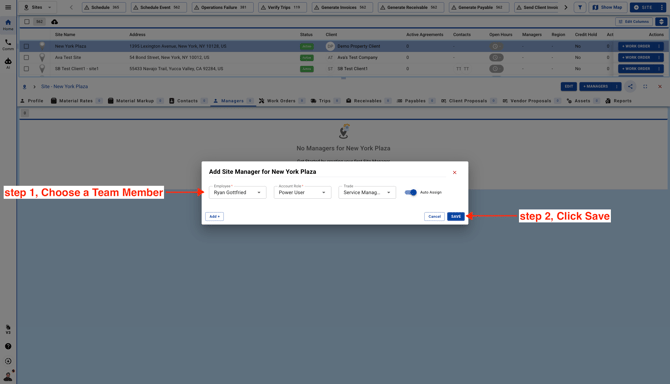Click the target circle sidebar icon
The width and height of the screenshot is (670, 384).
coord(8,361)
